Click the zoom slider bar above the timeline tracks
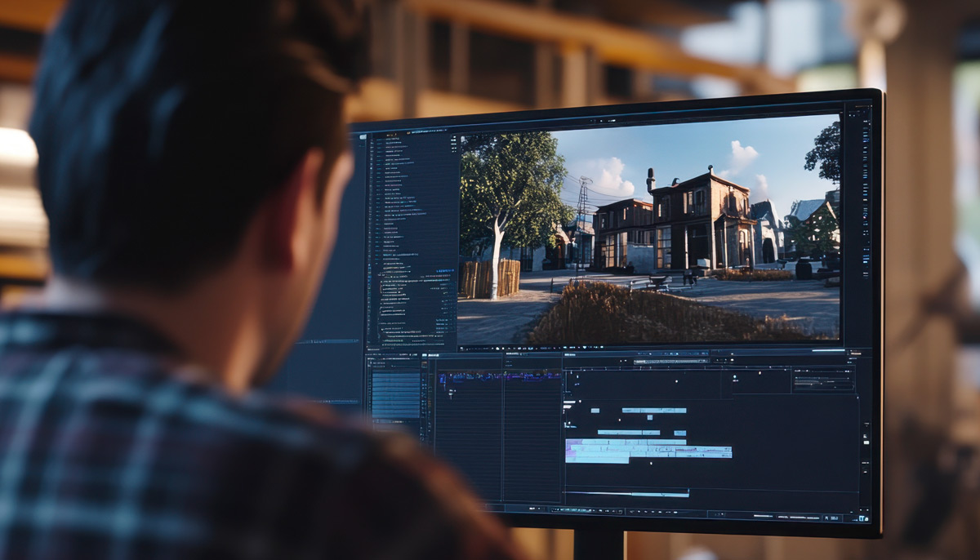Viewport: 980px width, 560px height. tap(670, 361)
